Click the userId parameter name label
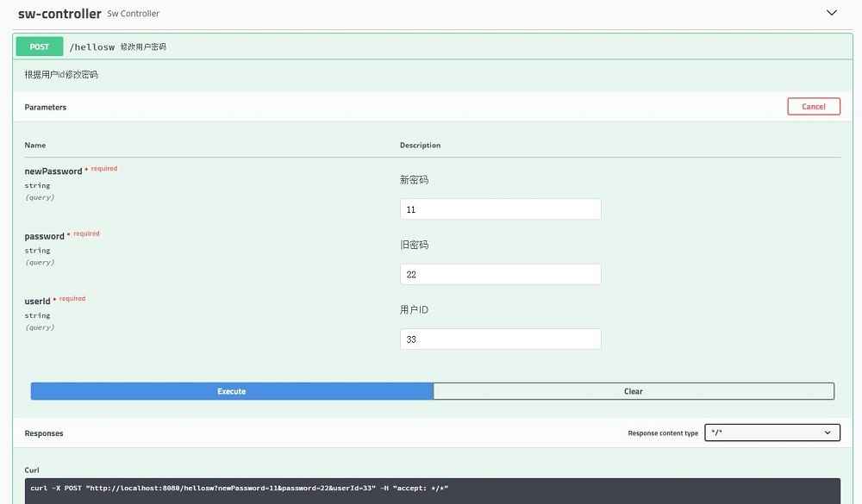Screen dimensions: 862x504 [x=38, y=301]
